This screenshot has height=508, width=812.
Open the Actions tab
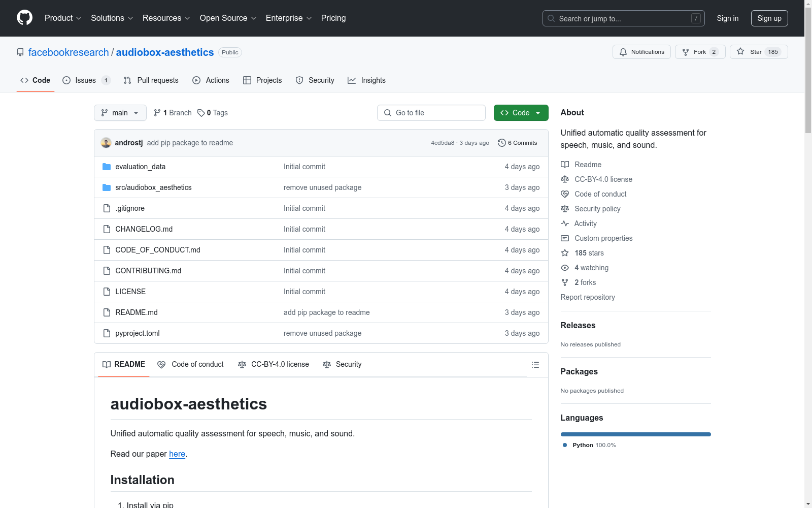point(211,80)
